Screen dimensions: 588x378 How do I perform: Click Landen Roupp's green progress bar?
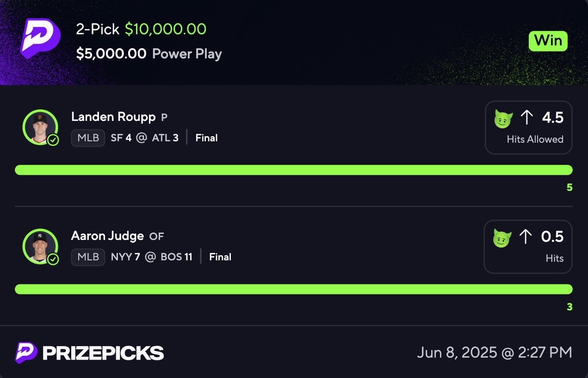[294, 170]
